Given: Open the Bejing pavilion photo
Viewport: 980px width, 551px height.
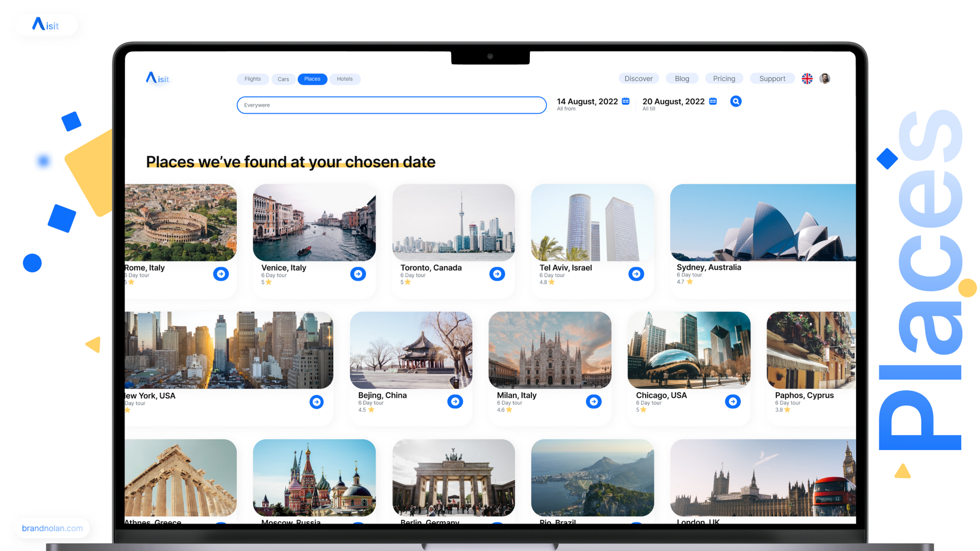Looking at the screenshot, I should point(411,350).
